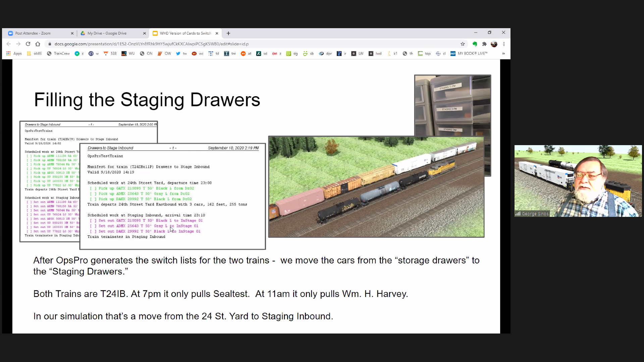This screenshot has width=644, height=362.
Task: Switch to Post Attendee - Zoom tab
Action: (x=33, y=33)
